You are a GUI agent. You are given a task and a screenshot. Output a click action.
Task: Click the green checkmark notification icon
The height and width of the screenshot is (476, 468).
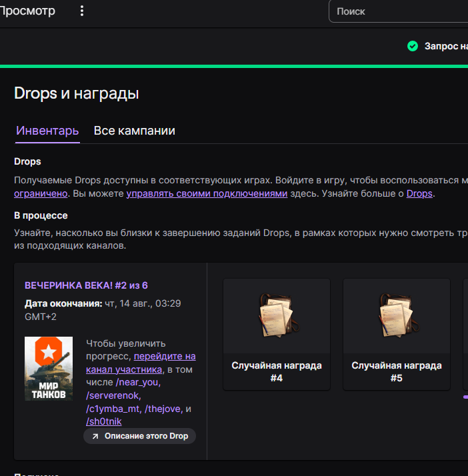(x=413, y=46)
